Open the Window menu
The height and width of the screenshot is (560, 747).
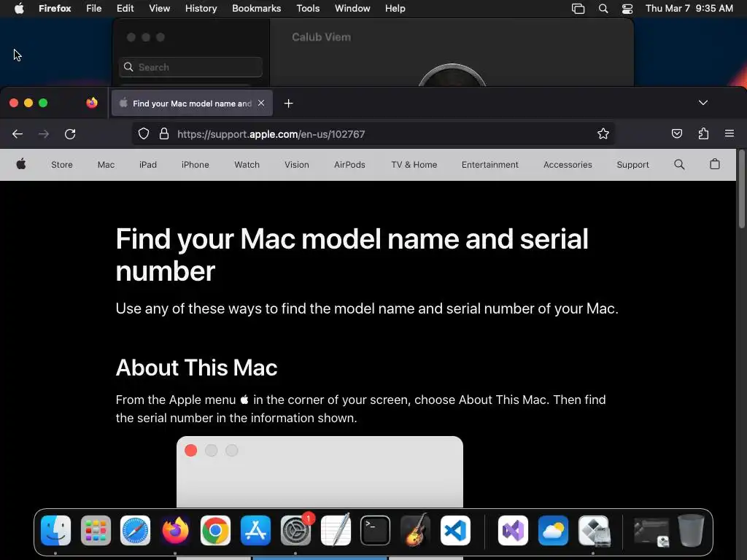click(352, 8)
